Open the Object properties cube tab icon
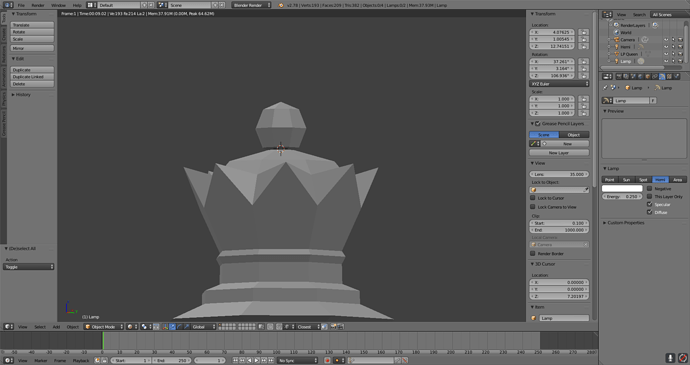This screenshot has width=690, height=365. click(648, 76)
